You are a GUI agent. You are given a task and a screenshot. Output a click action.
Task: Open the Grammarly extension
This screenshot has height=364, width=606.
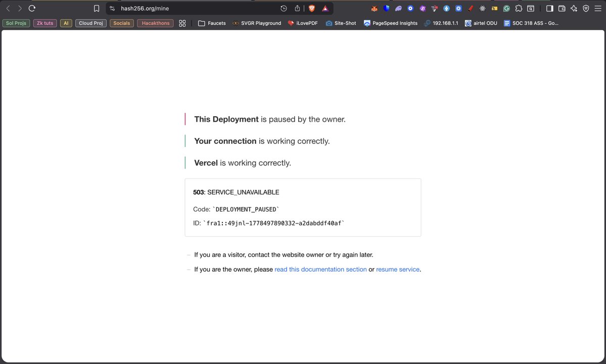(506, 8)
